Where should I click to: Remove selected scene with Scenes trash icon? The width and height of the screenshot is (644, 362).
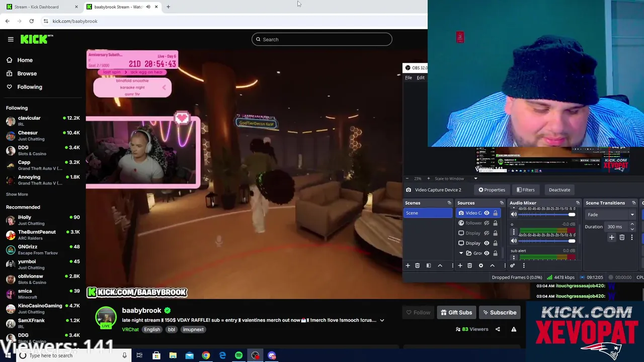(x=417, y=265)
